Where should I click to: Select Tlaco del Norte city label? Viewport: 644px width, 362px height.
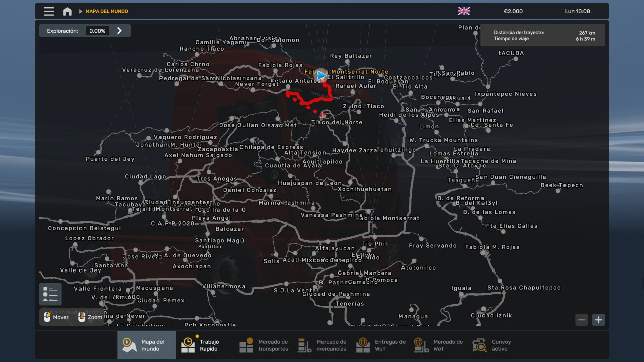(337, 122)
